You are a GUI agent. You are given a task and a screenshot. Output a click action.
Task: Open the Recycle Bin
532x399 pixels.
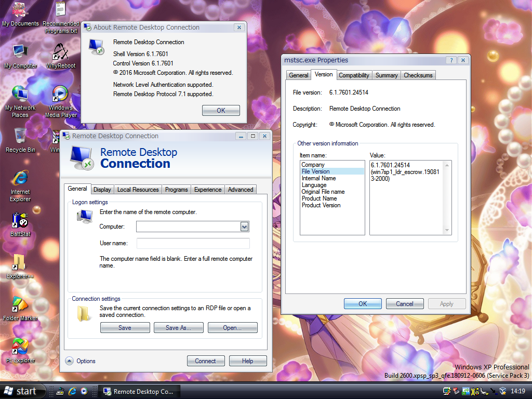(20, 140)
